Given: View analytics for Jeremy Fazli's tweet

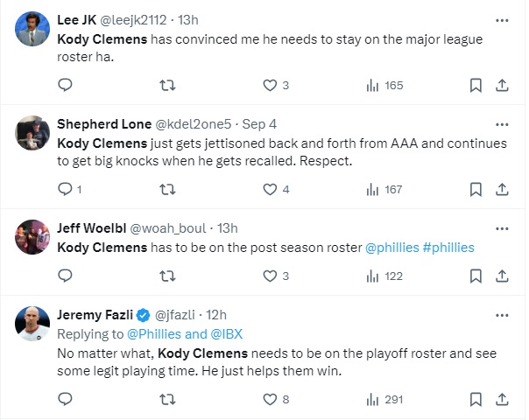Looking at the screenshot, I should coord(372,399).
